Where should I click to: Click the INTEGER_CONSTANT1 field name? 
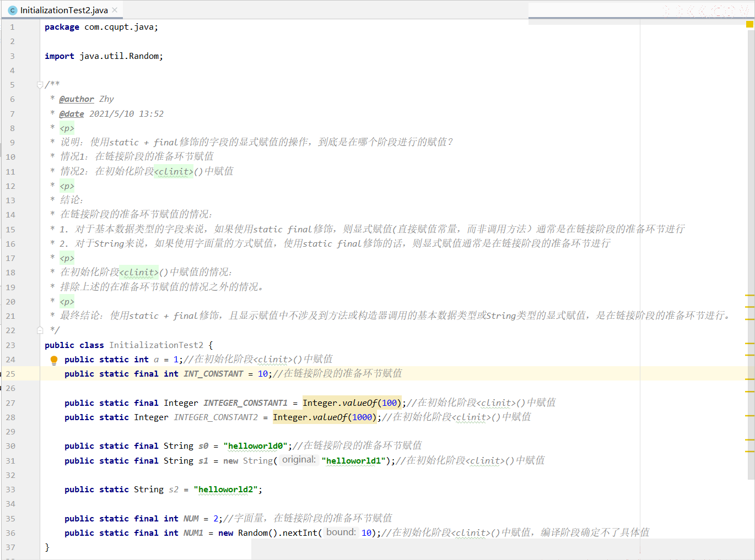(x=245, y=403)
